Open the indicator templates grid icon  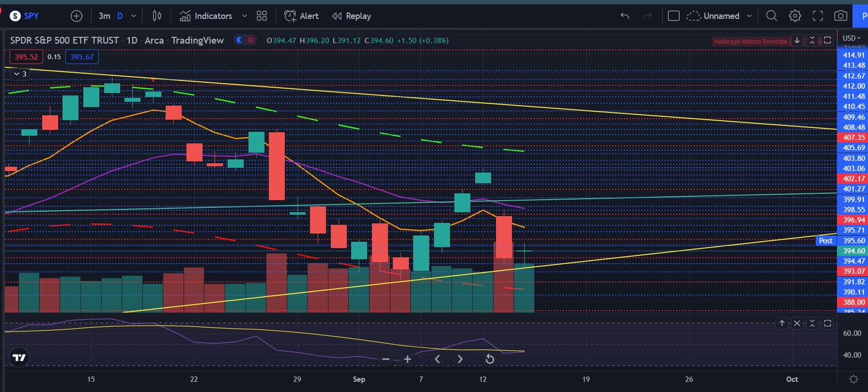tap(262, 16)
